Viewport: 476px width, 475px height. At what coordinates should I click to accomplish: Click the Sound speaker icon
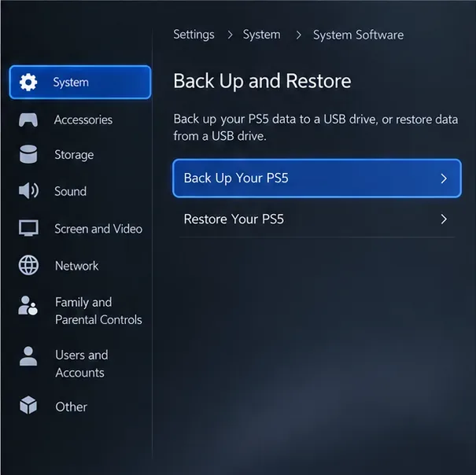point(28,191)
